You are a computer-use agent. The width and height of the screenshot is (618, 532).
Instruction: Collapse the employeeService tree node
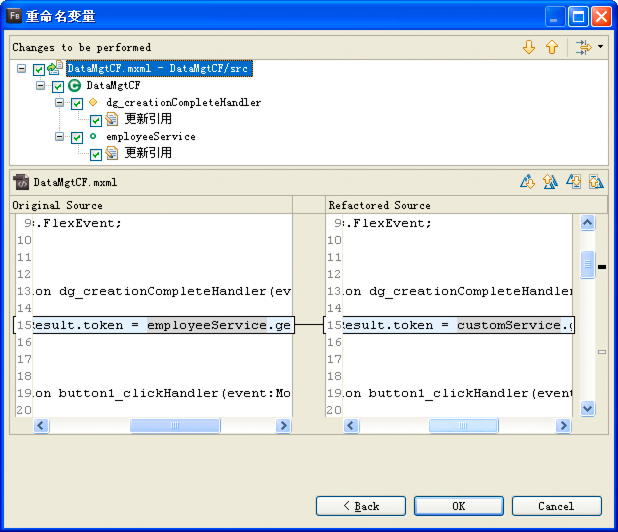(60, 137)
